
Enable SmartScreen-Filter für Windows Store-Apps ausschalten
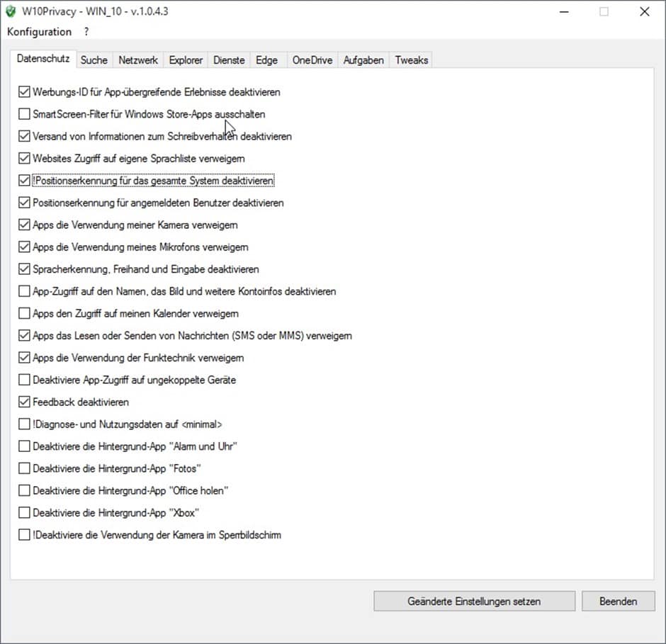[25, 114]
